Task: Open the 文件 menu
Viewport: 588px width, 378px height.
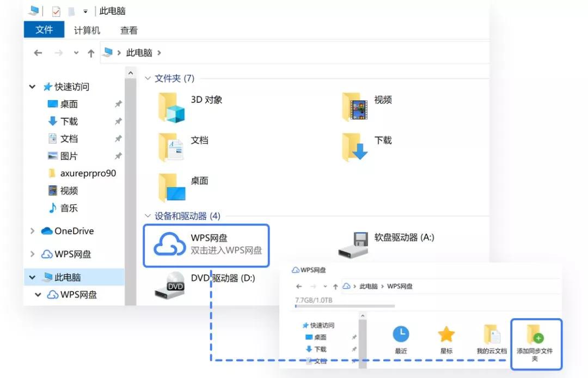Action: coord(44,30)
